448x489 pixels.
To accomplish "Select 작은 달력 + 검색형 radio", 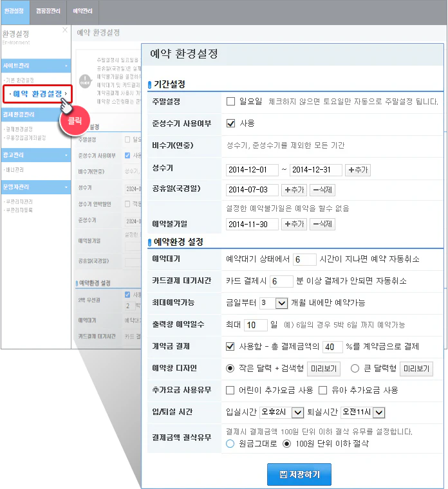I will 230,368.
